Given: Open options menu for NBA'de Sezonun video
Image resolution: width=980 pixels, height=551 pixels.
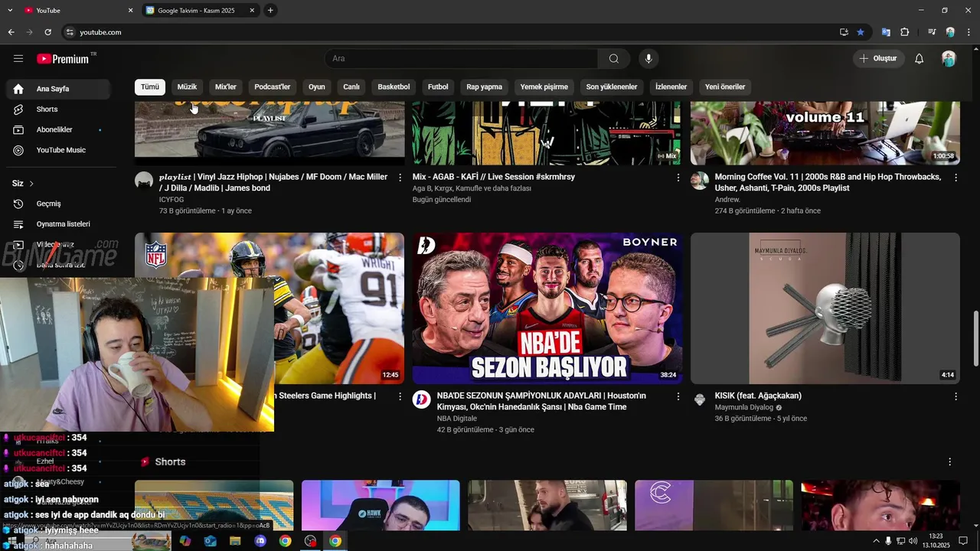Looking at the screenshot, I should click(x=678, y=396).
